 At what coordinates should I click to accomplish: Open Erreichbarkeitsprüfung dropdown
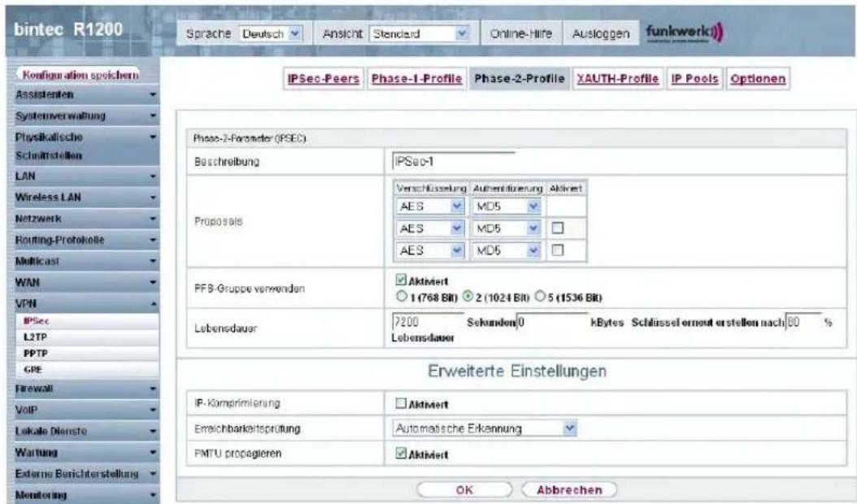click(485, 428)
